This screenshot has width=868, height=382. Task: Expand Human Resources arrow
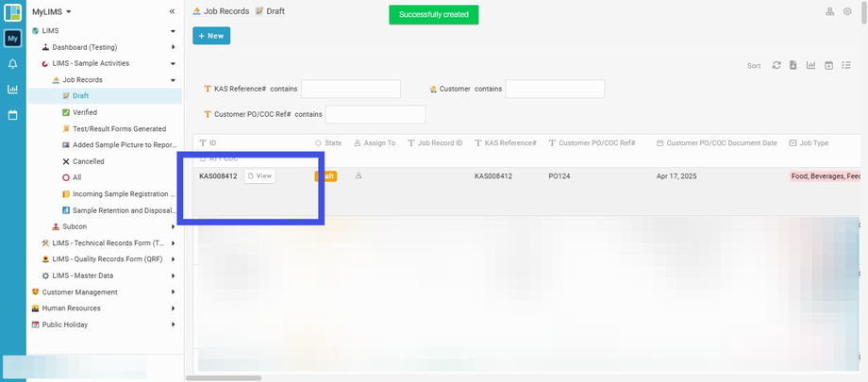tap(174, 308)
